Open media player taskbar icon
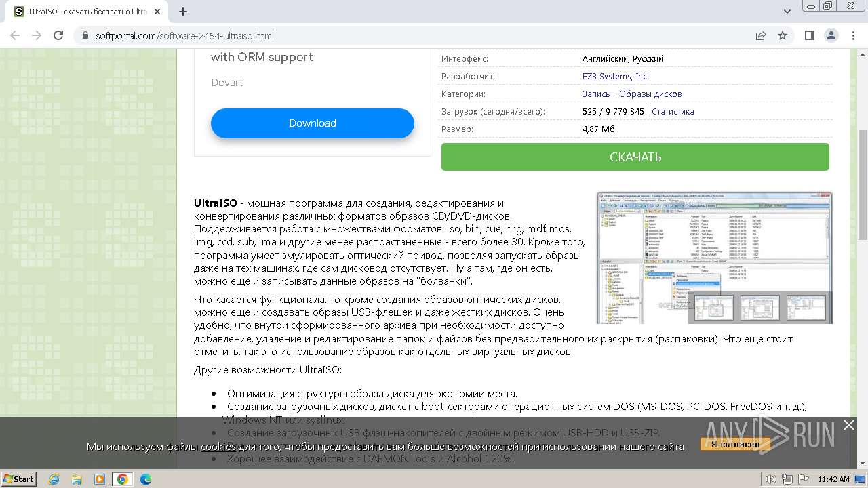The width and height of the screenshot is (868, 488). [x=100, y=479]
